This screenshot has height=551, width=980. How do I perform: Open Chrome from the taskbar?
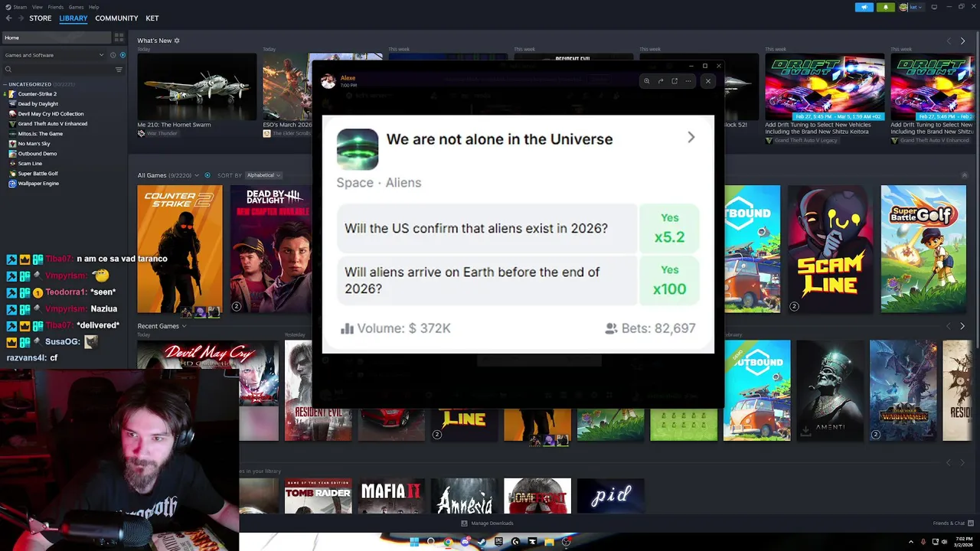(448, 542)
